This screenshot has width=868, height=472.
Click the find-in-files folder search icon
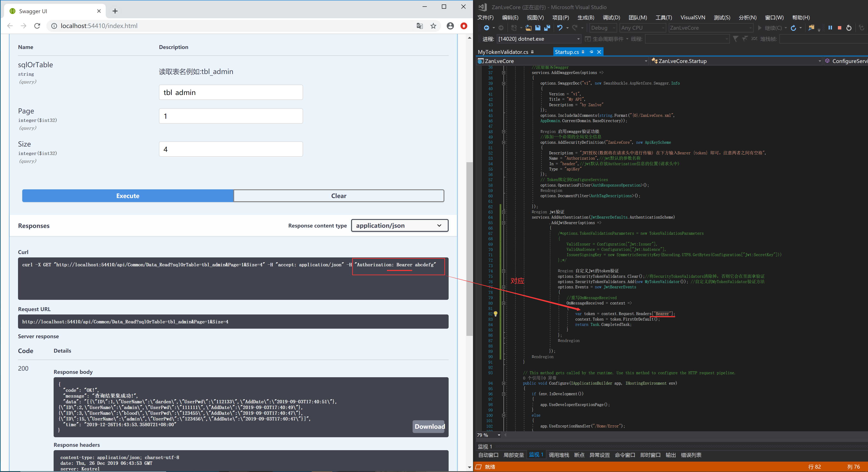(x=811, y=28)
